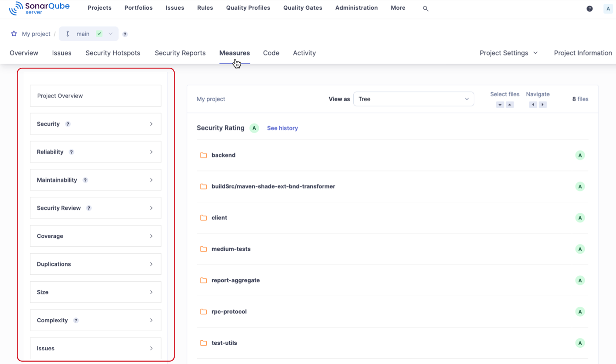Viewport: 616px width, 364px height.
Task: Click the down arrow under Select files
Action: [500, 105]
